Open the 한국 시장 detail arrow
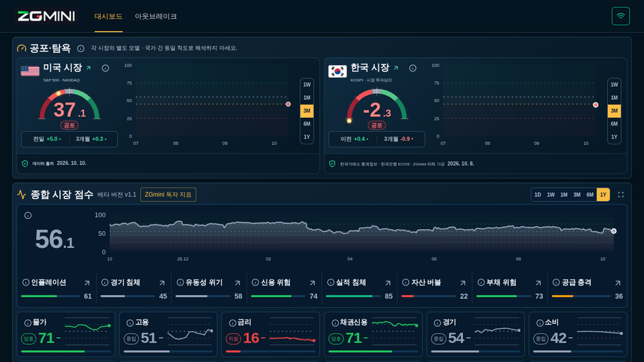 (396, 68)
